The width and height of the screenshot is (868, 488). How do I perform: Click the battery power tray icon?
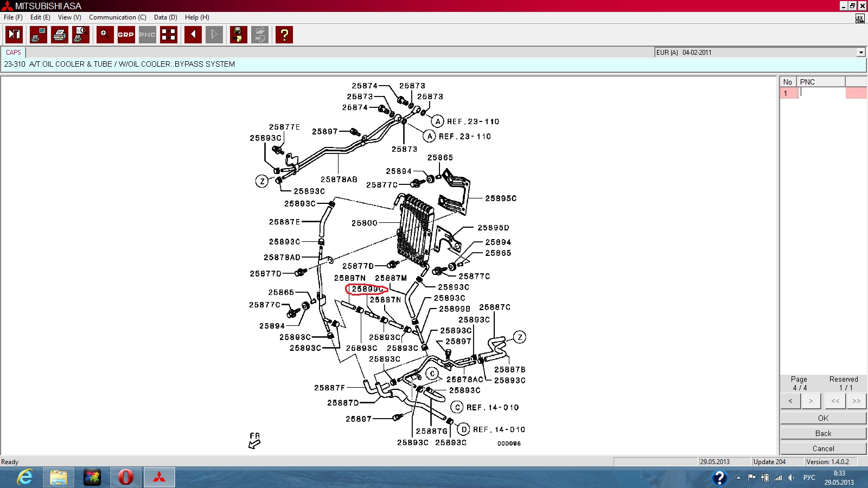pos(765,478)
